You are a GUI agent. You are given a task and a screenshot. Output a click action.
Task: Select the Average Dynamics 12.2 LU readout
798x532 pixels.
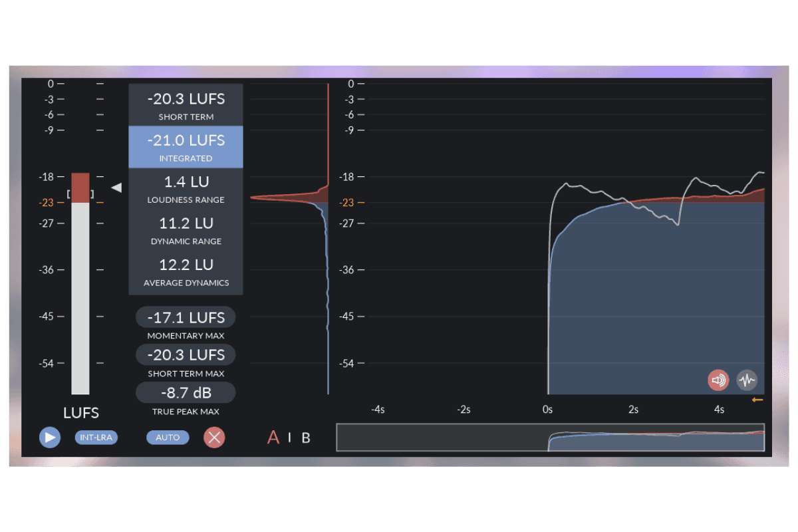186,271
